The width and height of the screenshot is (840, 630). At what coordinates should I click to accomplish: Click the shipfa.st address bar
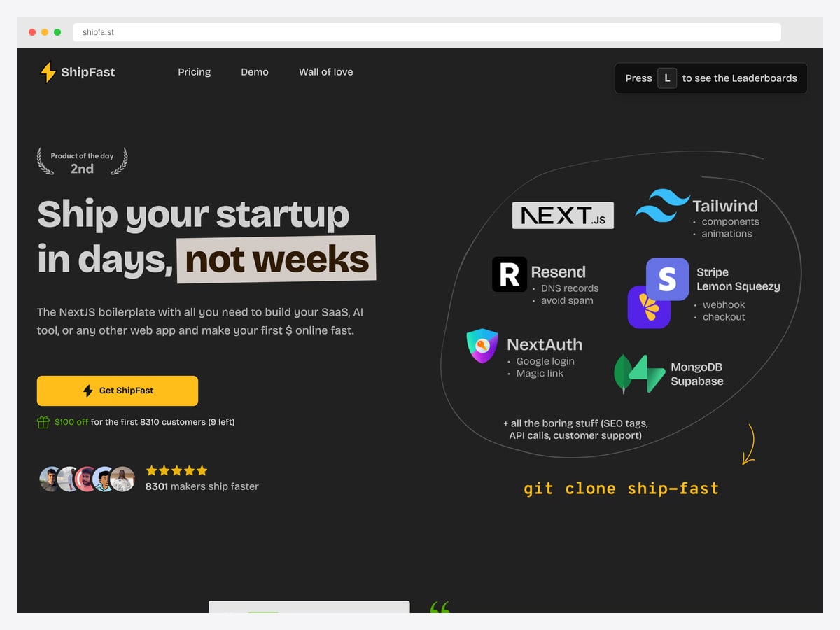tap(427, 32)
